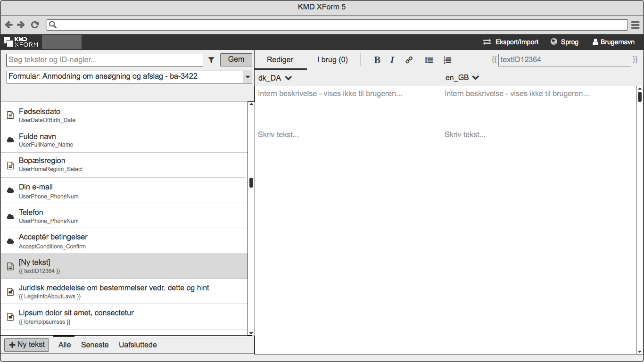This screenshot has height=362, width=644.
Task: Open the filter icon next to search
Action: pos(211,60)
